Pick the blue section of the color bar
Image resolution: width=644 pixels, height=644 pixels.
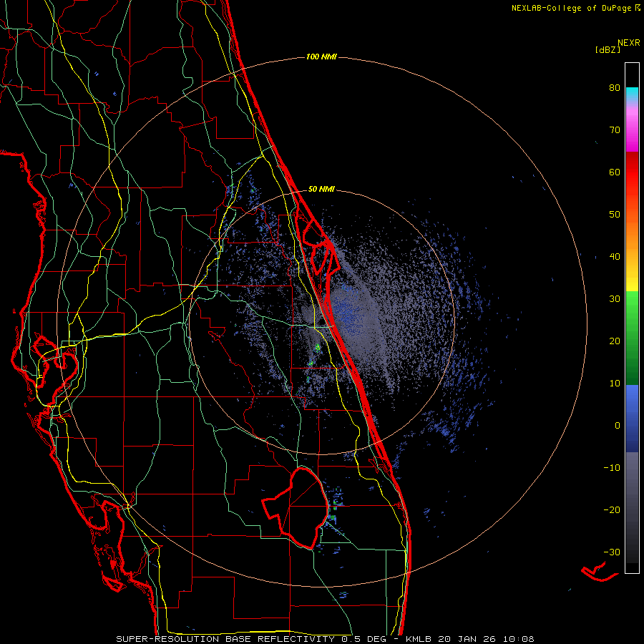632,419
